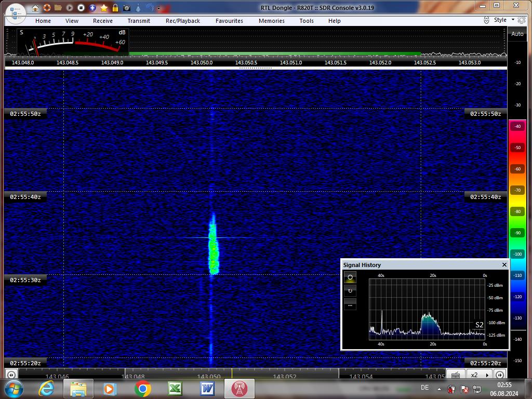The image size is (532, 399).
Task: Click the timestamp label 02:55:50z on right
Action: [486, 114]
